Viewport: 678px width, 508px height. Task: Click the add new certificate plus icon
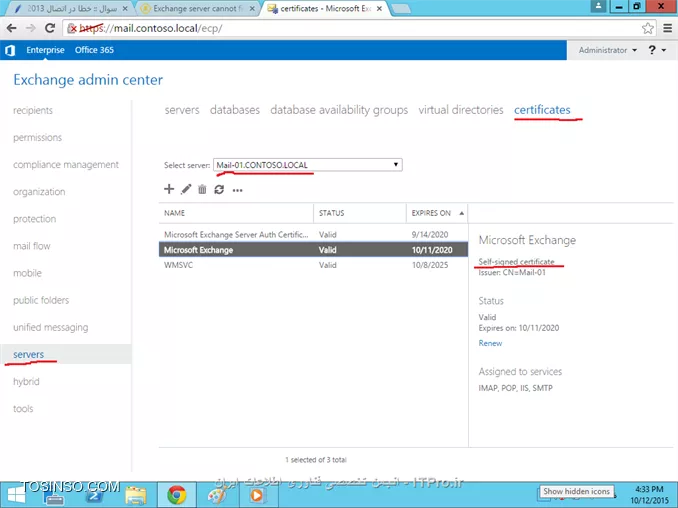[169, 189]
